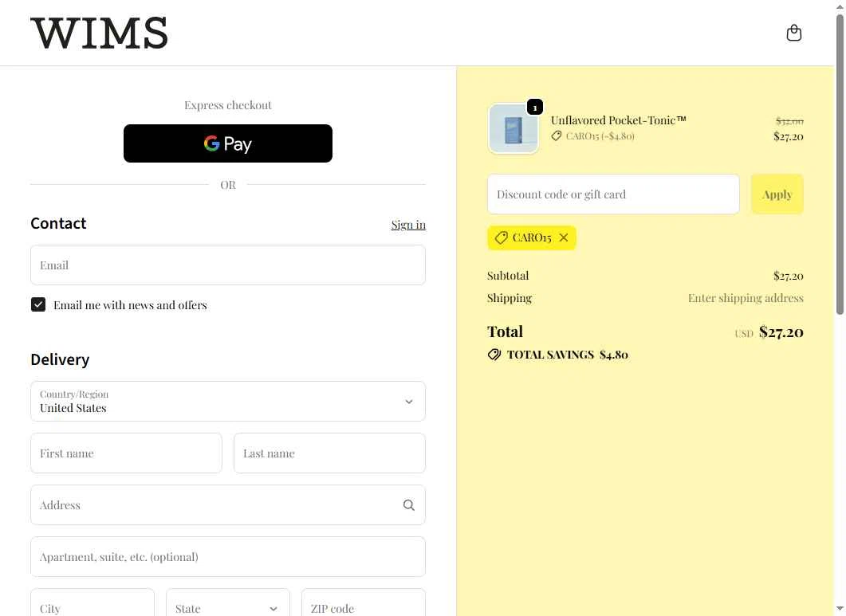Click the Total $27.20 amount
This screenshot has height=616, width=846.
tap(781, 332)
